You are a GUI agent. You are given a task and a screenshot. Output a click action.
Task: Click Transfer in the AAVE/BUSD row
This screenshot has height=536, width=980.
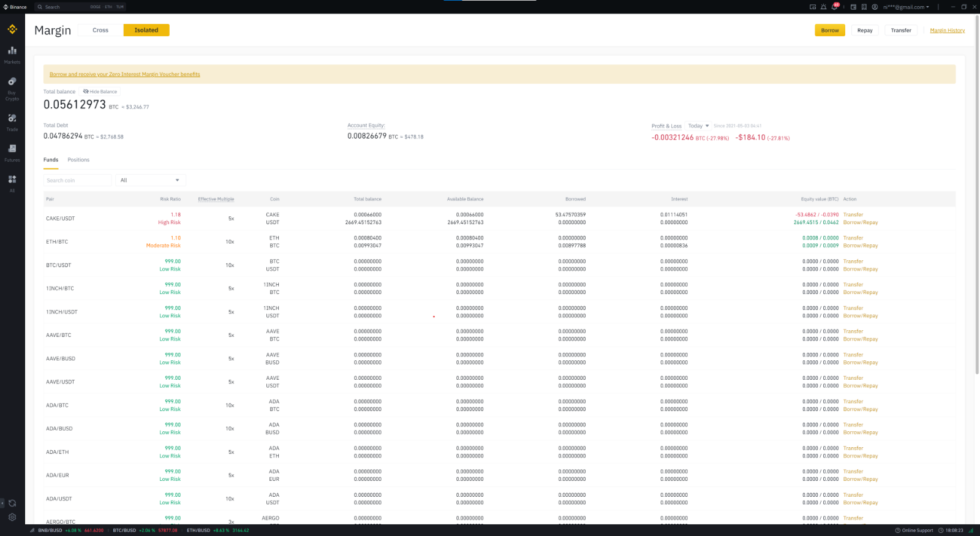[x=853, y=355]
